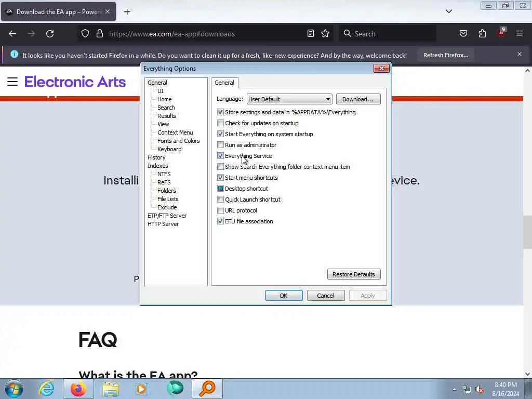This screenshot has width=532, height=399.
Task: Open Fonts and Colors settings page
Action: coord(179,141)
